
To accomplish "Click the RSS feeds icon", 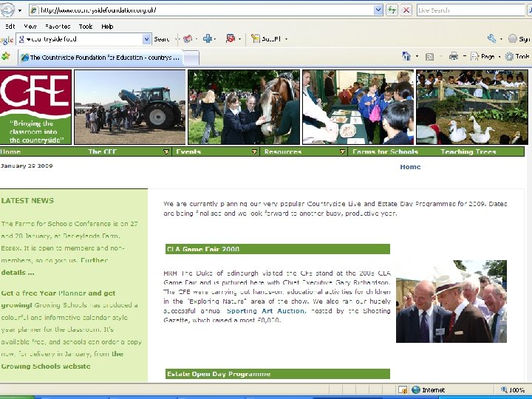I will [429, 57].
